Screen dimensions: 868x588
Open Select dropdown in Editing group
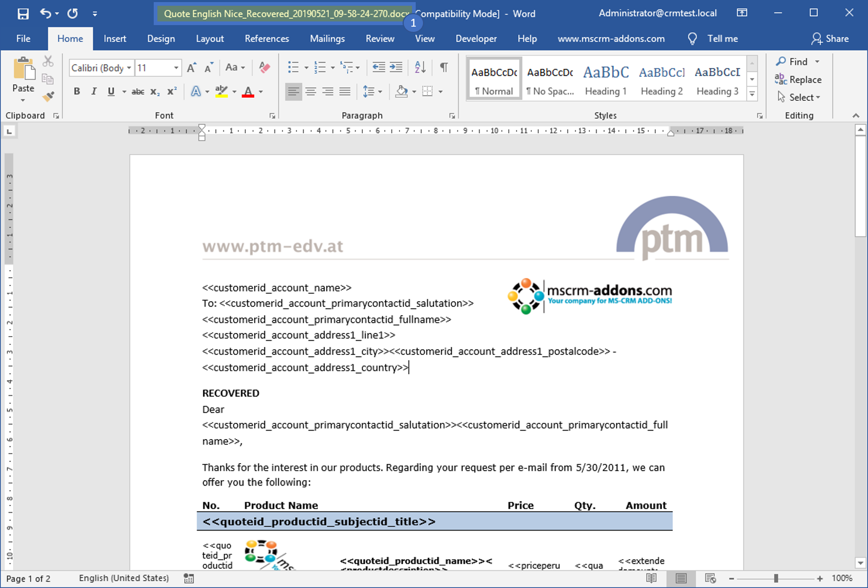(x=798, y=97)
